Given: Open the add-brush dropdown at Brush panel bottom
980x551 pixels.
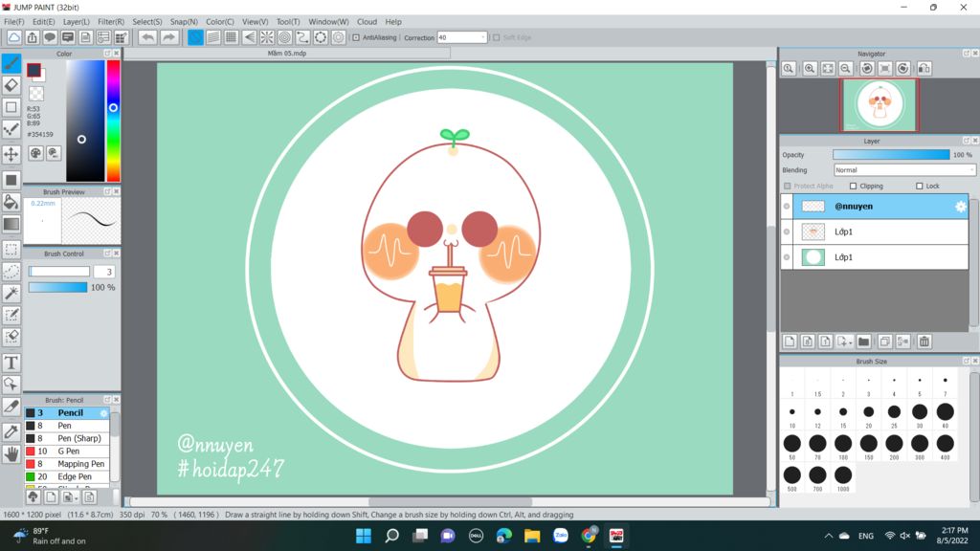Looking at the screenshot, I should [x=77, y=497].
